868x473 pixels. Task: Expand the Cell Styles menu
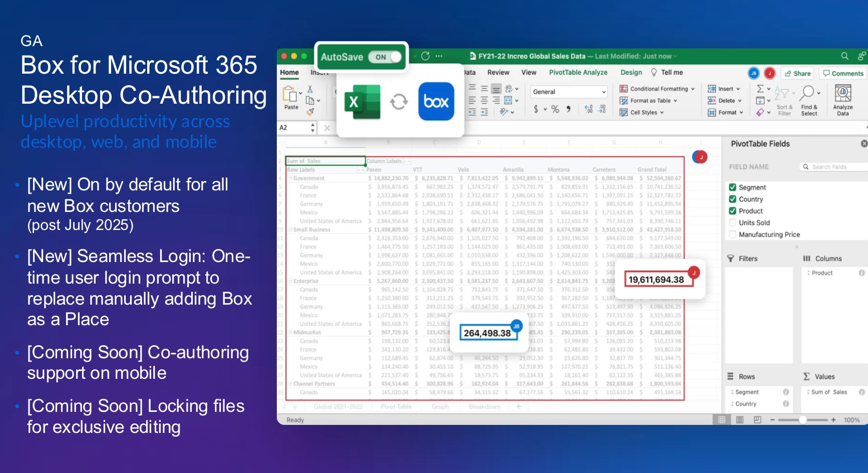pos(642,112)
